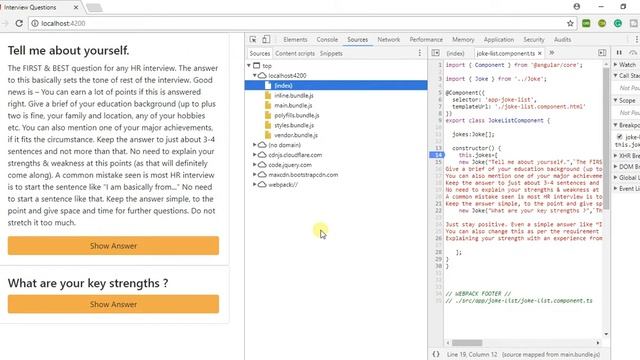Image resolution: width=640 pixels, height=360 pixels.
Task: Open the Audits panel tab
Action: [562, 40]
